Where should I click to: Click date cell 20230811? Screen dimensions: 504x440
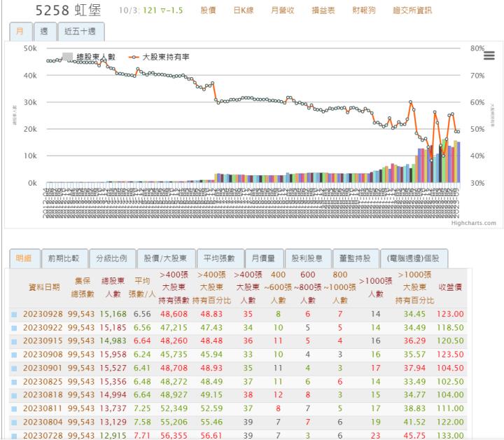click(43, 408)
